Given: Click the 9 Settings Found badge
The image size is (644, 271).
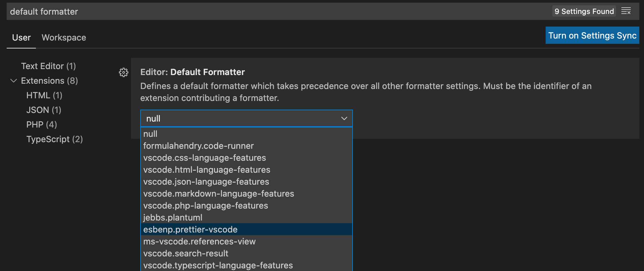Looking at the screenshot, I should [584, 11].
